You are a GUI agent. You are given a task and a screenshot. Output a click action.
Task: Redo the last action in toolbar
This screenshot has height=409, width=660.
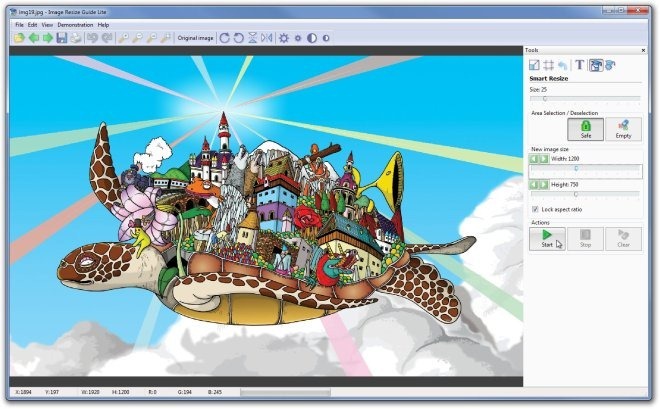[107, 38]
